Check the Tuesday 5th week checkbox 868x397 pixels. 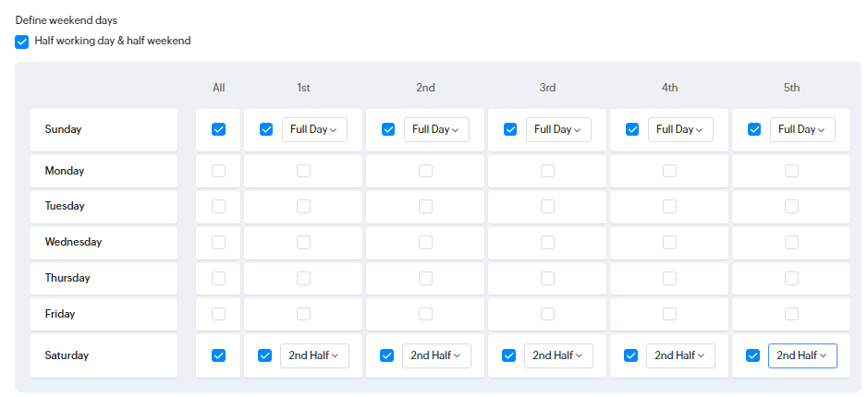791,206
